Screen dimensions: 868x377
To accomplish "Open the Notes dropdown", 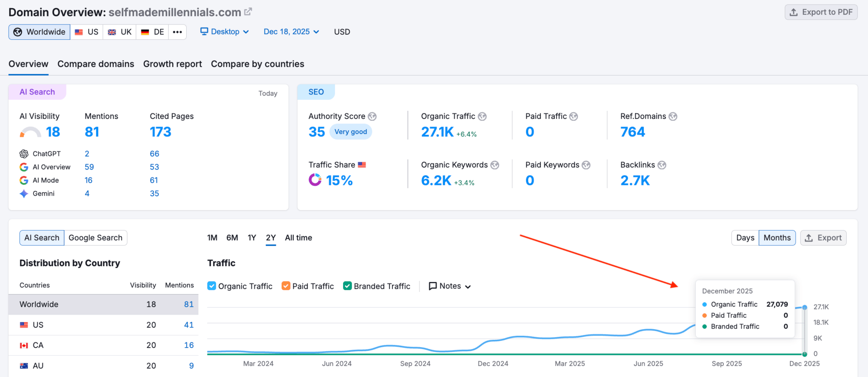I will [x=450, y=286].
